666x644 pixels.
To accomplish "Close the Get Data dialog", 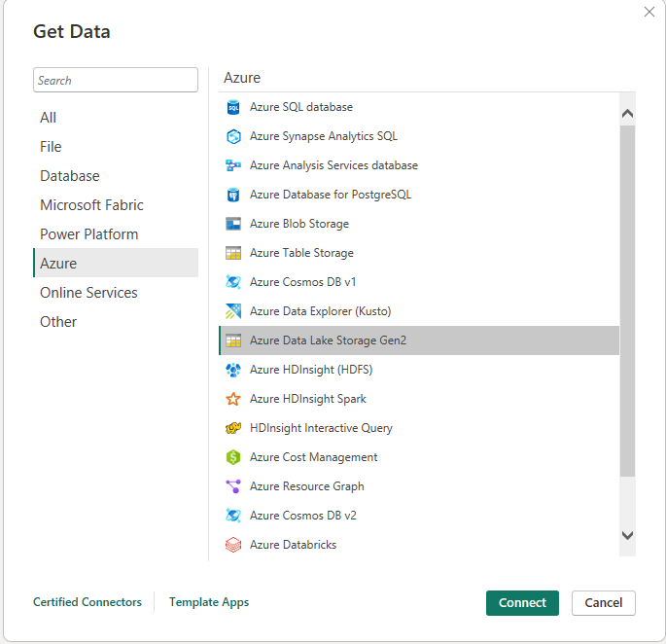I will 649,12.
